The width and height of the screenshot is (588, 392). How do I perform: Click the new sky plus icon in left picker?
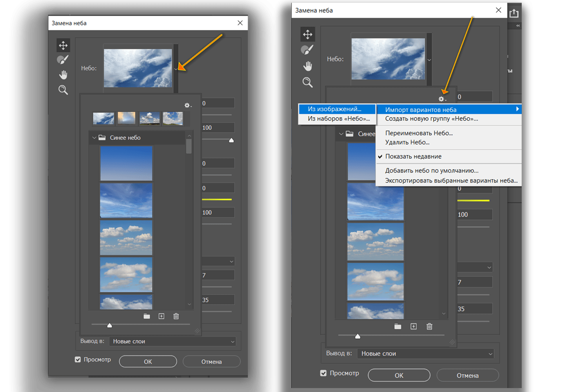162,316
